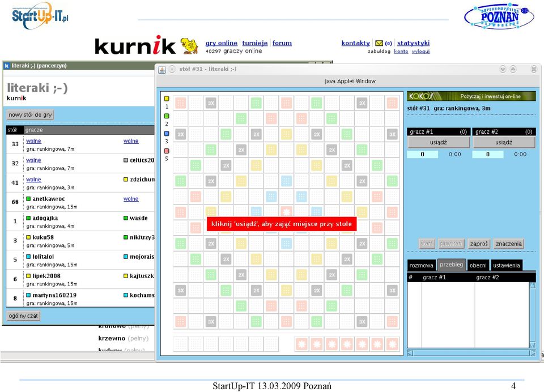Screen dimensions: 544x392
Task: Select the green legend square labeled 2
Action: 167,116
